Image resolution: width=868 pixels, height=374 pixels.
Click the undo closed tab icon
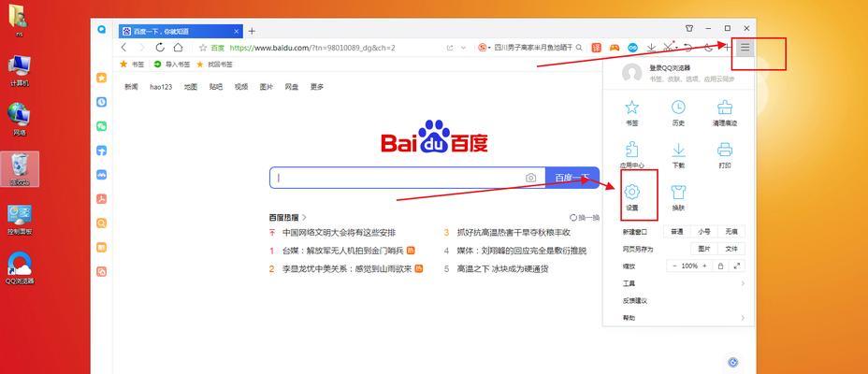[x=688, y=48]
